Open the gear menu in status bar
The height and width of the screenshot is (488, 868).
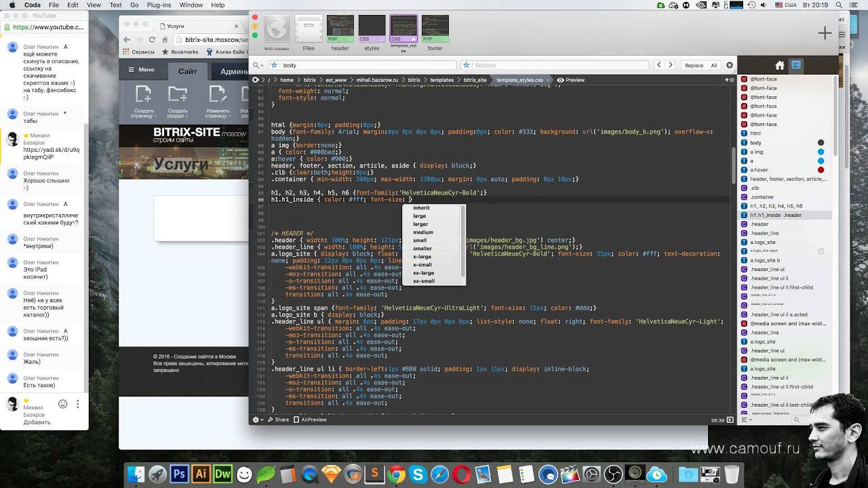[x=257, y=420]
